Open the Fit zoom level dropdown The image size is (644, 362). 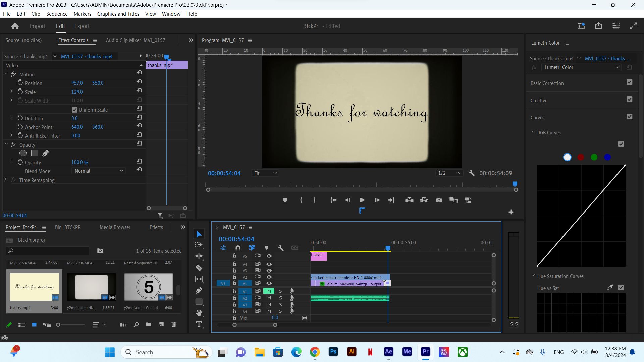tap(265, 173)
